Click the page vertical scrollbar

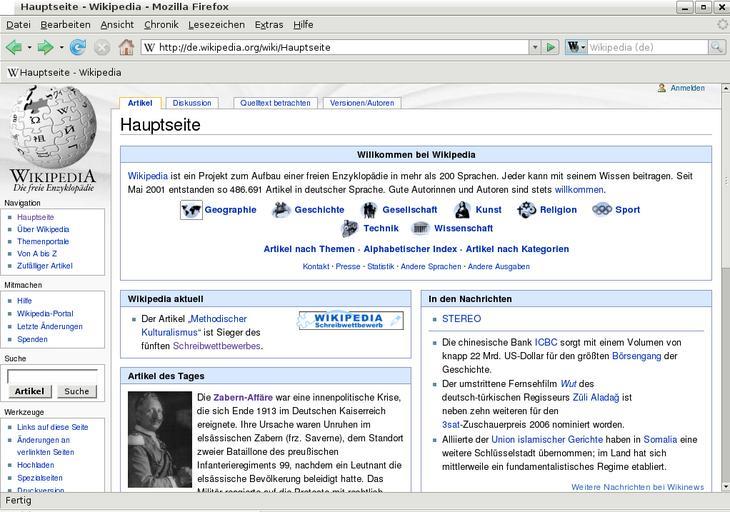[723, 300]
